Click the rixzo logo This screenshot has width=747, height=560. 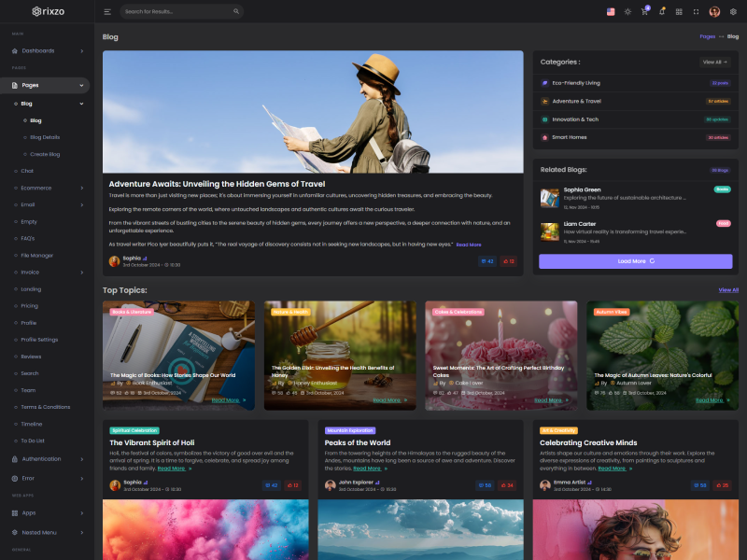(48, 11)
